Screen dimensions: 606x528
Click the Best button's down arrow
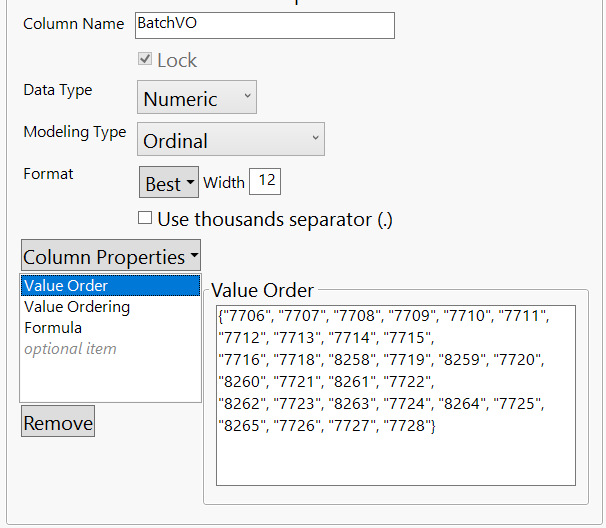[x=189, y=183]
